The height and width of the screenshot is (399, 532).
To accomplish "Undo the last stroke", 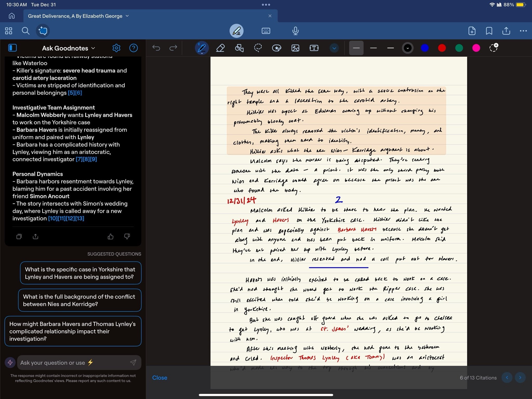I will [156, 48].
